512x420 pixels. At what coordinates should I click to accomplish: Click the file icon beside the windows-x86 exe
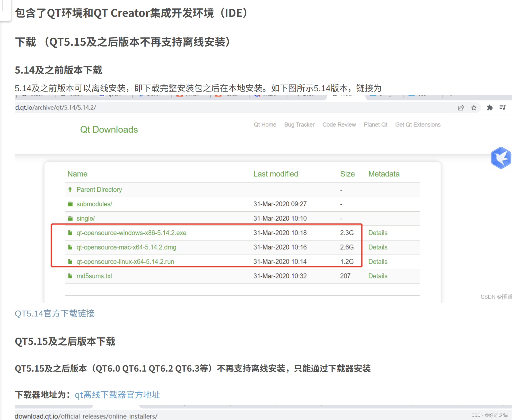tap(70, 233)
